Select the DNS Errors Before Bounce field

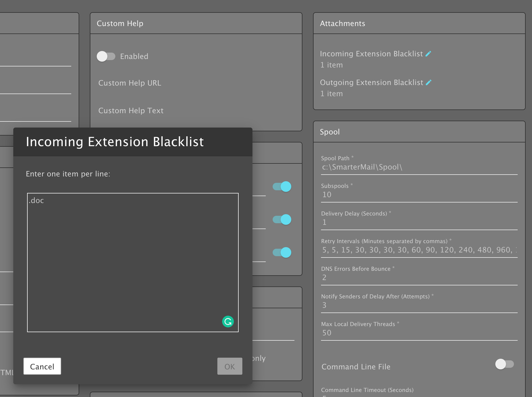tap(419, 278)
